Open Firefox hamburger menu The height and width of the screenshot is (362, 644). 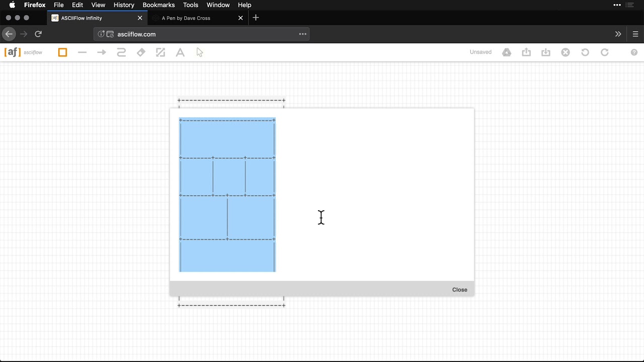pos(635,34)
